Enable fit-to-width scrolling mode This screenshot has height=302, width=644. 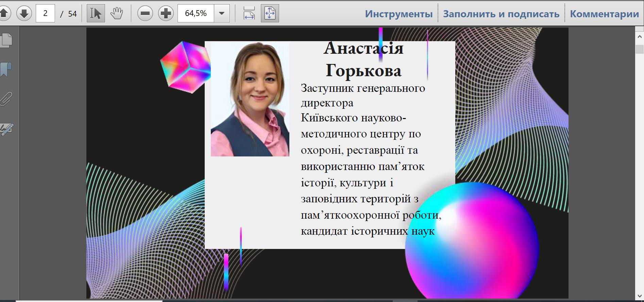click(249, 14)
